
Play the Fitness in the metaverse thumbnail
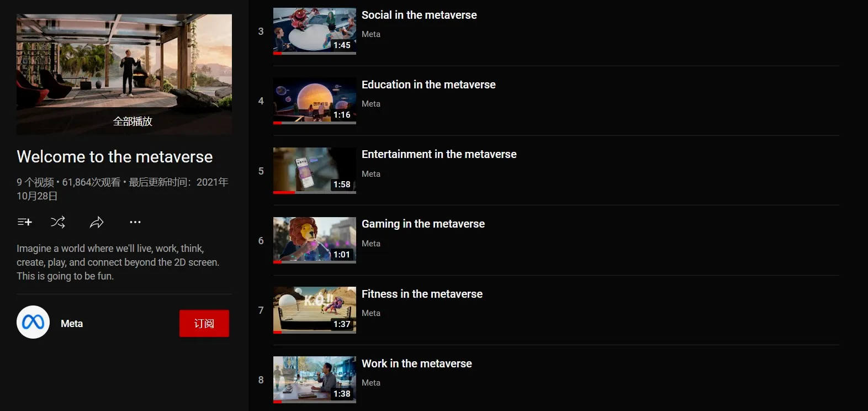tap(315, 310)
